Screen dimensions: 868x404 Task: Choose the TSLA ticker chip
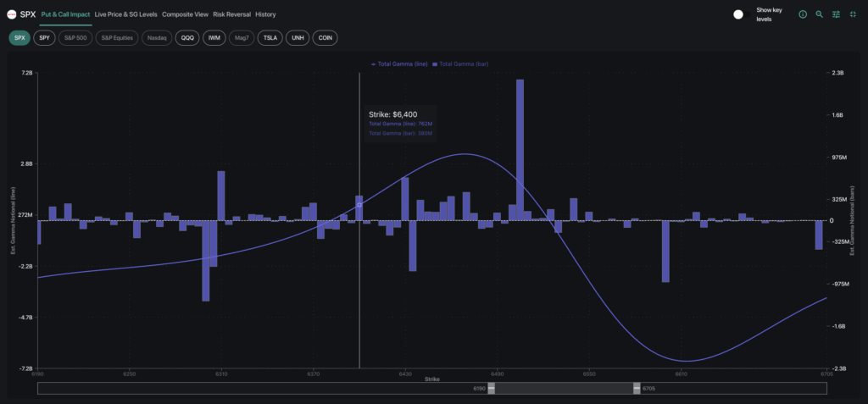270,38
